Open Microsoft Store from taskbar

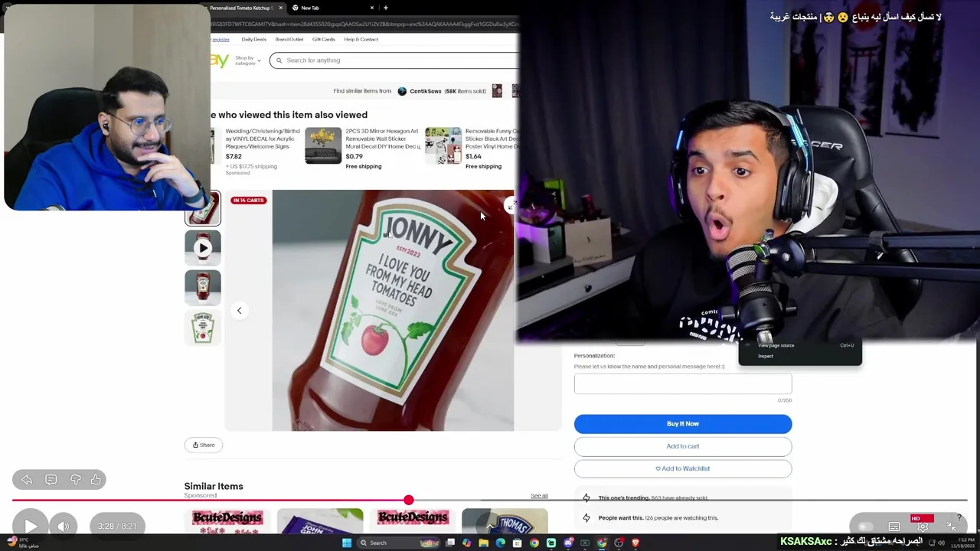(517, 543)
